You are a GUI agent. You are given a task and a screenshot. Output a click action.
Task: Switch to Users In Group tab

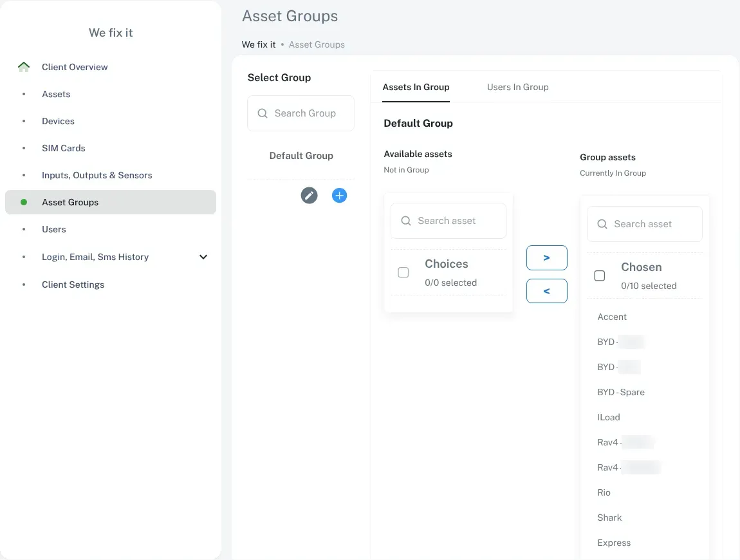[518, 87]
